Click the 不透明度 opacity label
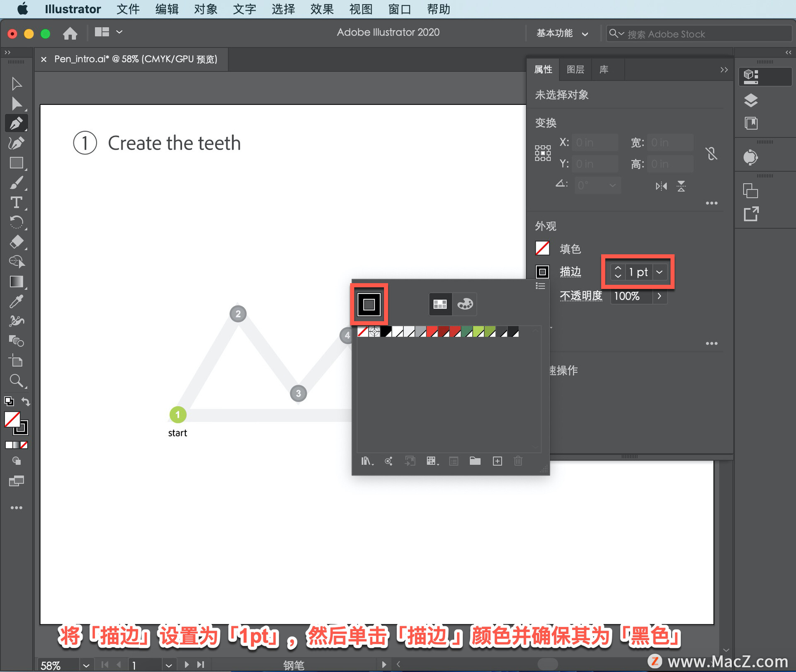 580,296
